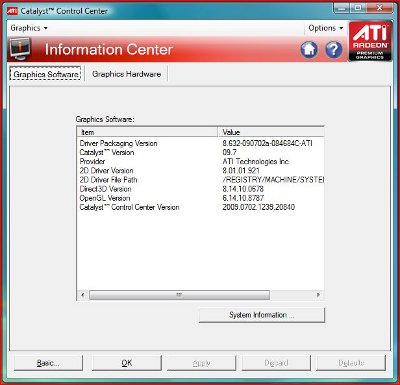Select the Provider row

click(200, 161)
